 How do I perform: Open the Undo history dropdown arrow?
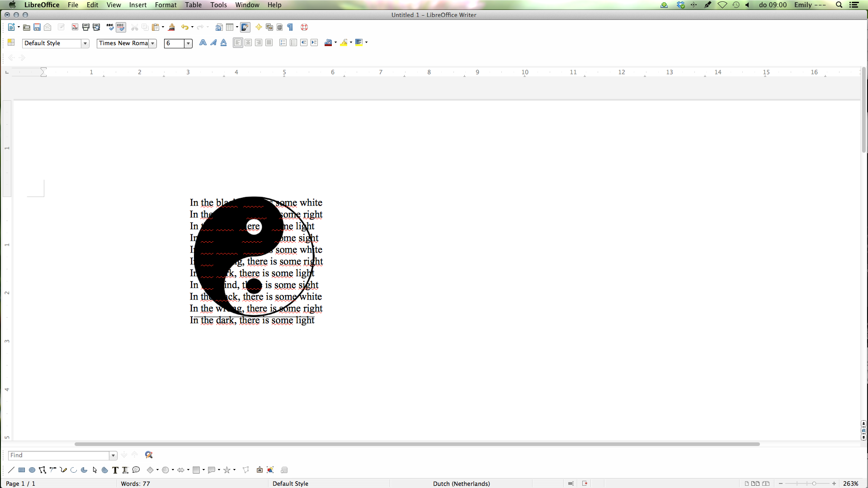tap(192, 27)
